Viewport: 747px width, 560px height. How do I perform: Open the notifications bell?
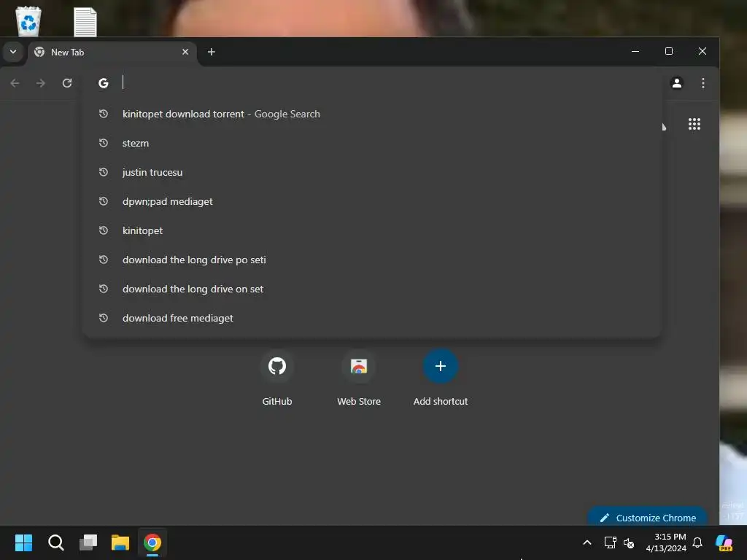pyautogui.click(x=697, y=542)
